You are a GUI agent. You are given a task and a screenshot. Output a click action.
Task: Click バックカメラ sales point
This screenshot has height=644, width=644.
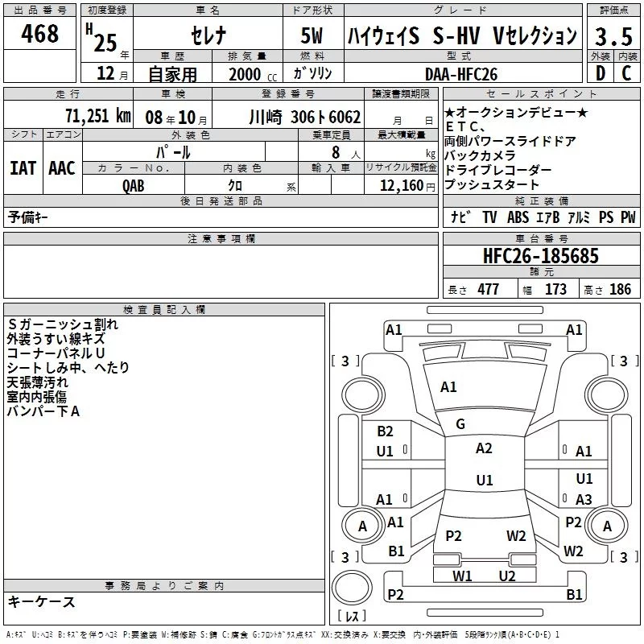(x=480, y=155)
